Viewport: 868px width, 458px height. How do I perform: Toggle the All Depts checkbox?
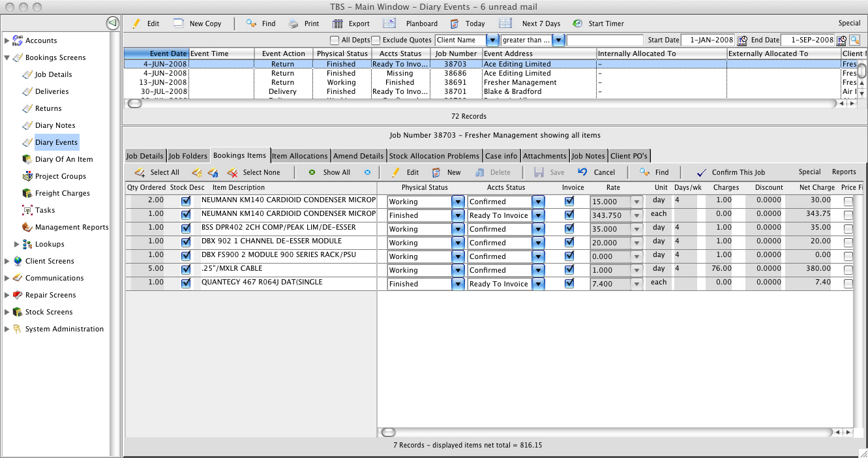tap(335, 40)
